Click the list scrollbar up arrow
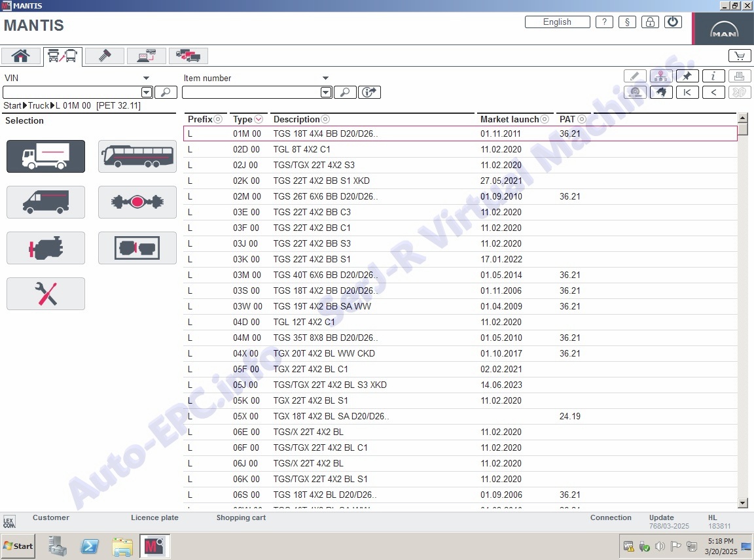This screenshot has height=560, width=754. coord(742,118)
